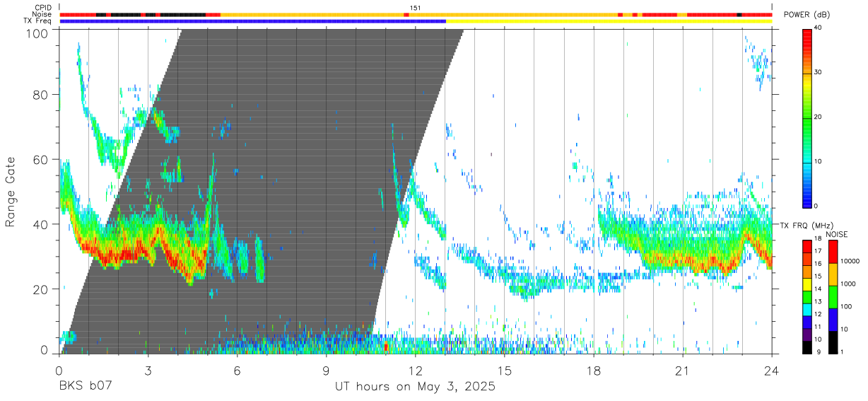Select the yellow portion of TX Freq strip
Viewport: 868px width, 401px height.
point(609,21)
